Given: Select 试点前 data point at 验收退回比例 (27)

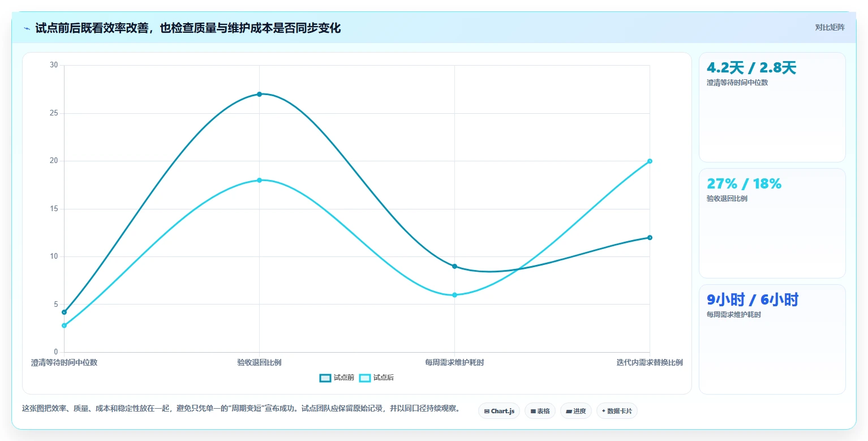Looking at the screenshot, I should 259,94.
